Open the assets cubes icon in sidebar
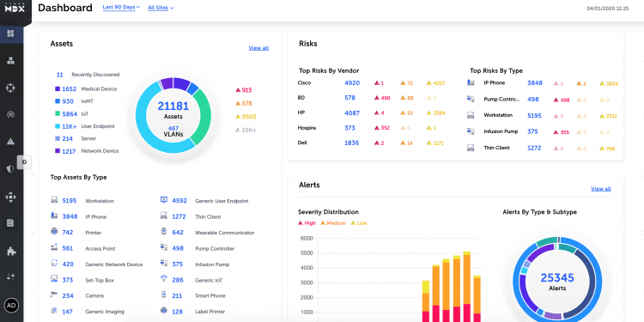The height and width of the screenshot is (322, 644). [x=10, y=61]
